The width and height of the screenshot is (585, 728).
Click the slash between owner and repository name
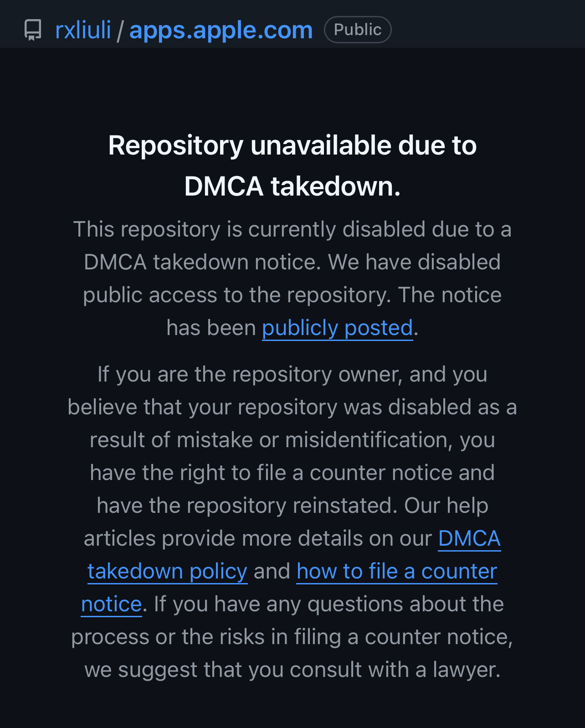click(x=120, y=30)
